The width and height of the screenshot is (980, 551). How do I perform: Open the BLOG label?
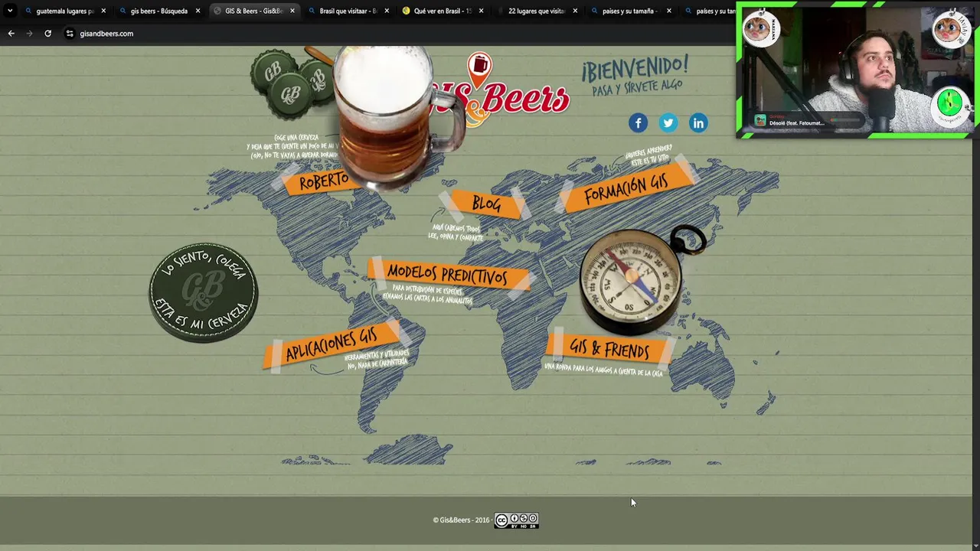pyautogui.click(x=486, y=204)
